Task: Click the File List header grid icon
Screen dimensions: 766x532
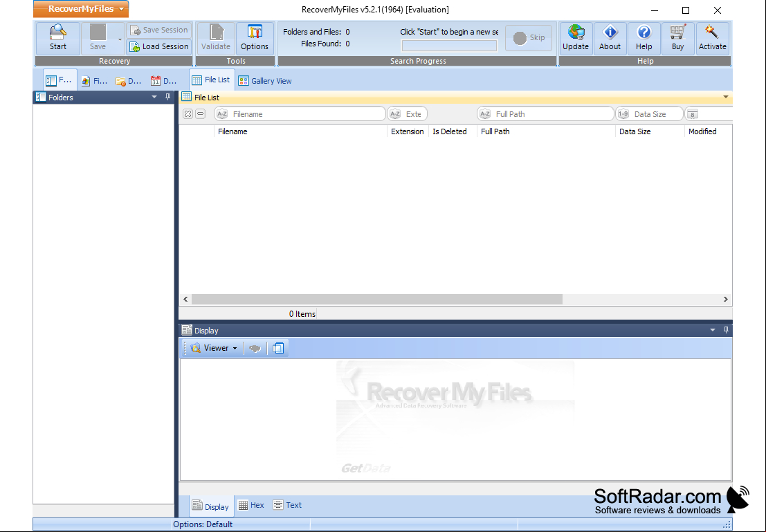Action: (187, 97)
